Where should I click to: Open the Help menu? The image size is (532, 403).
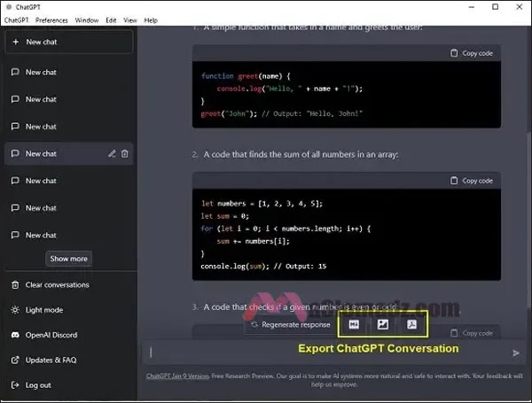pos(151,20)
